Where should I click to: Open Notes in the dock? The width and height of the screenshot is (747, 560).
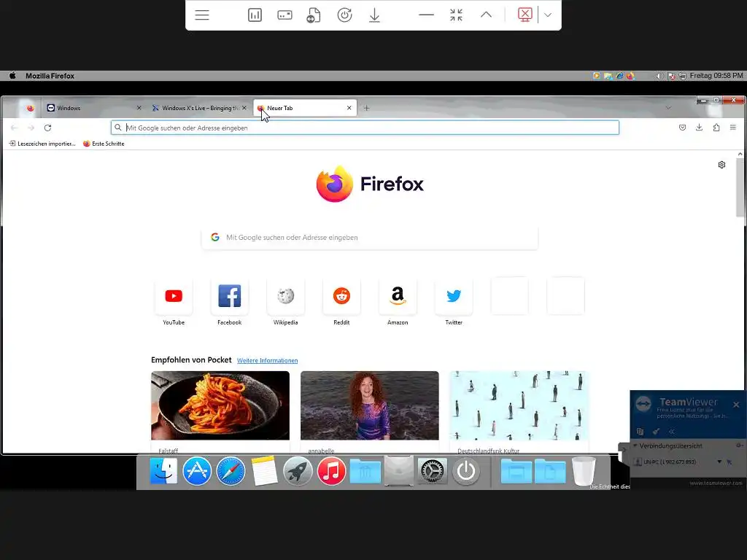click(x=264, y=471)
